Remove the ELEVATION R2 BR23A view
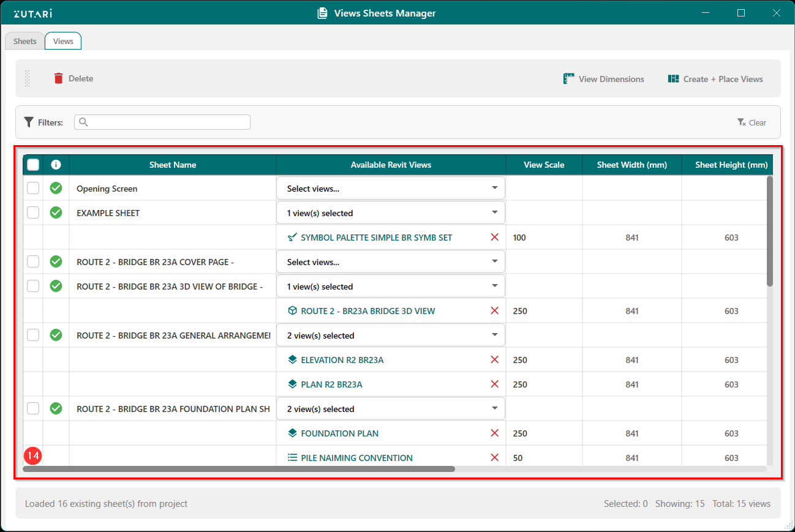795x532 pixels. click(x=494, y=360)
